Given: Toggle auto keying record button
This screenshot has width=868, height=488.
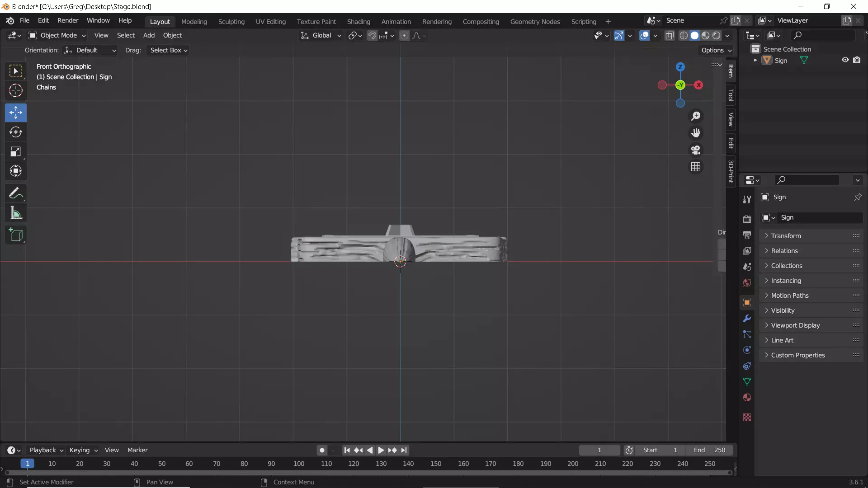Looking at the screenshot, I should (322, 450).
